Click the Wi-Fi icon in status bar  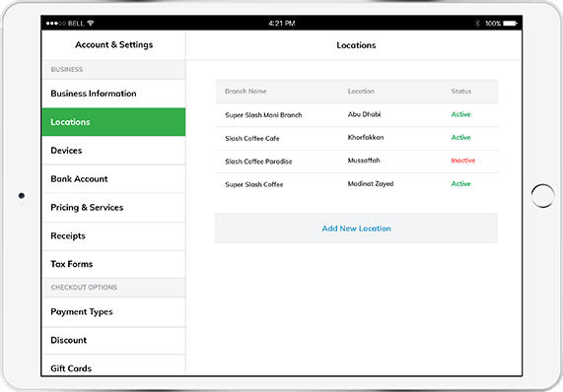coord(91,23)
